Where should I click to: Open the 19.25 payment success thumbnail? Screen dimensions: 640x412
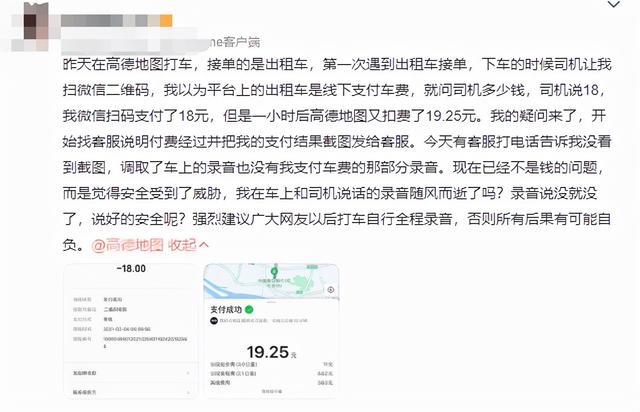(x=271, y=331)
